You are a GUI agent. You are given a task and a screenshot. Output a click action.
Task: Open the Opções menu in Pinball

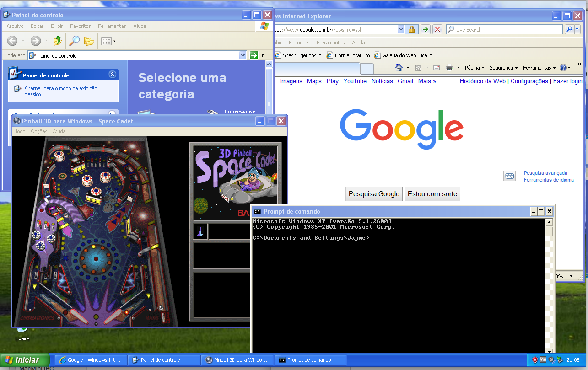[x=39, y=131]
